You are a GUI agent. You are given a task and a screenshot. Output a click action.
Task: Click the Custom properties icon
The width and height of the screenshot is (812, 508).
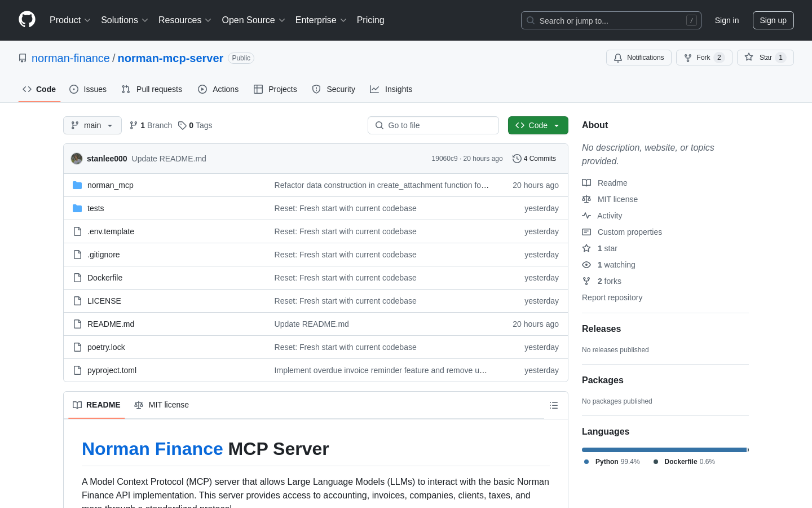(586, 232)
